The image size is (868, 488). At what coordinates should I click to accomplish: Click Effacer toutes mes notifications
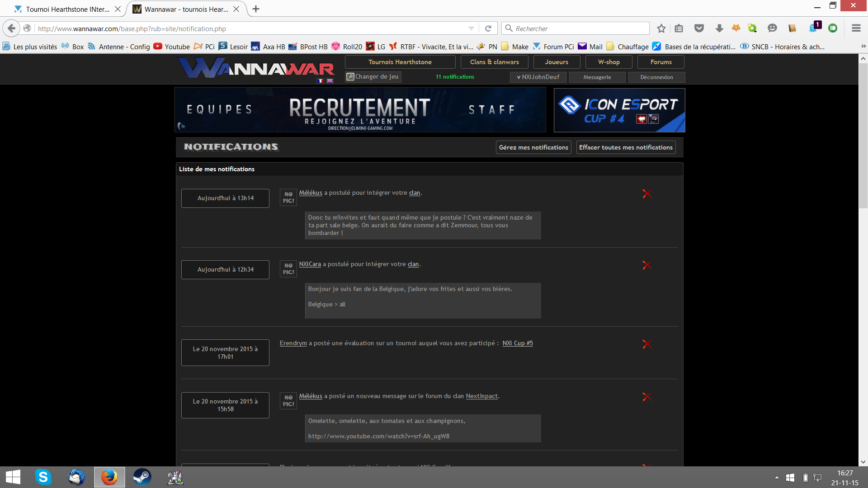click(x=626, y=147)
